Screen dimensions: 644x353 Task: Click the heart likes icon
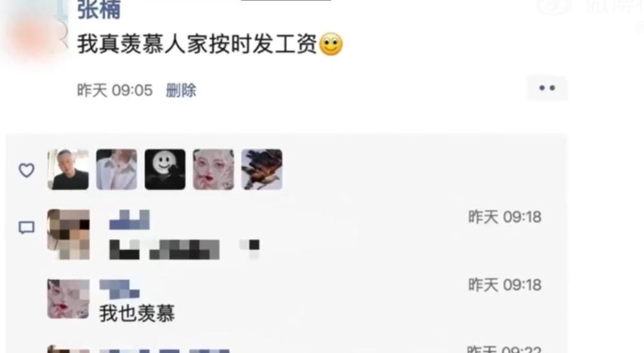click(x=26, y=170)
